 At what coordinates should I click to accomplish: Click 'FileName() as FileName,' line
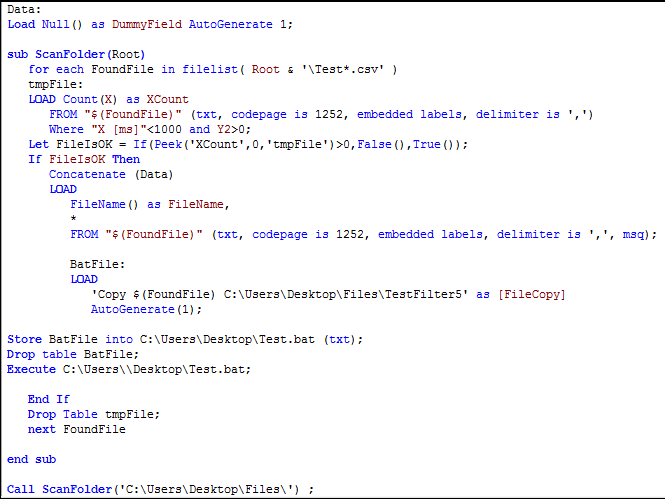click(150, 204)
